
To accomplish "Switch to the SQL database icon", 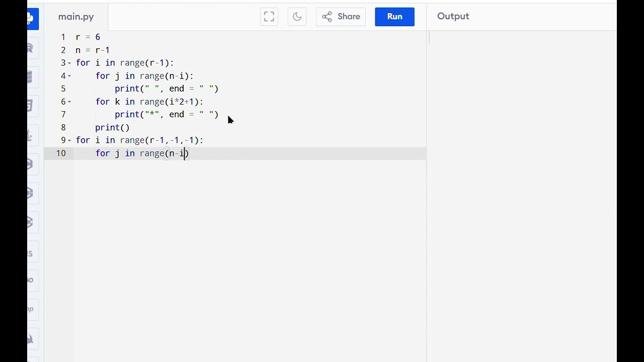I will point(31,77).
